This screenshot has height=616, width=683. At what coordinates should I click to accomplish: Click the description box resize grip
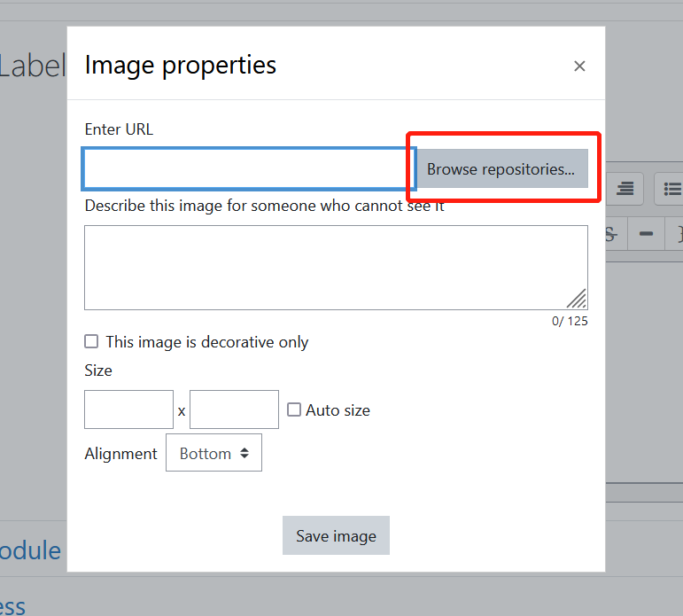click(x=577, y=299)
